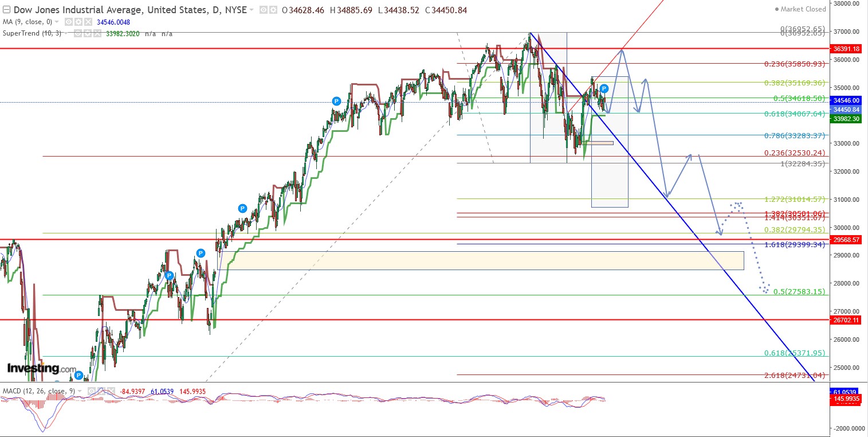Open the dropdown arrow next to NYSE

click(x=251, y=10)
